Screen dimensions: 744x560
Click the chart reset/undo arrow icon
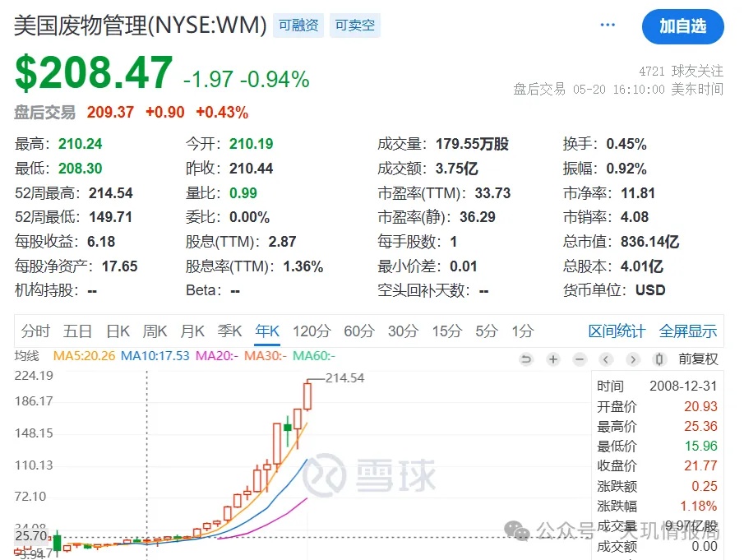click(526, 359)
